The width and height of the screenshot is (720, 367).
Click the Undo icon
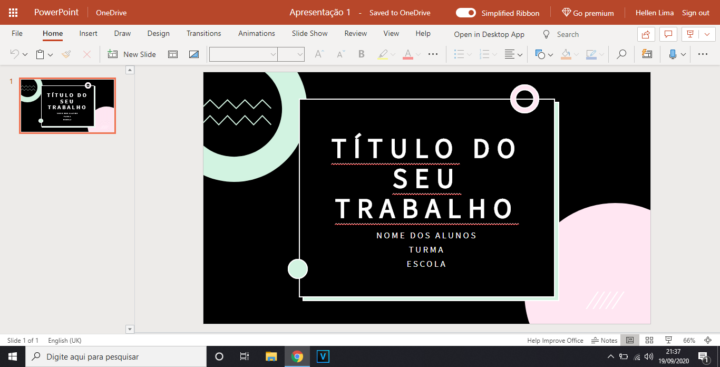click(x=14, y=54)
